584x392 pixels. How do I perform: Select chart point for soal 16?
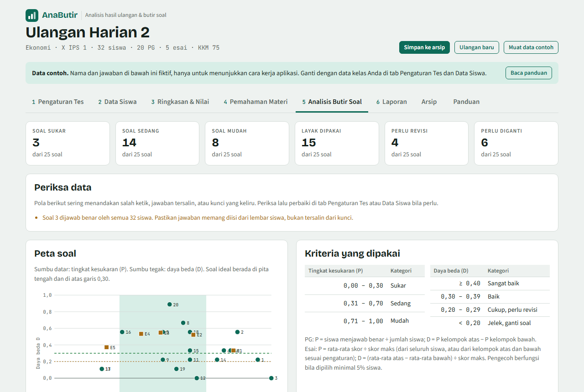coord(122,332)
